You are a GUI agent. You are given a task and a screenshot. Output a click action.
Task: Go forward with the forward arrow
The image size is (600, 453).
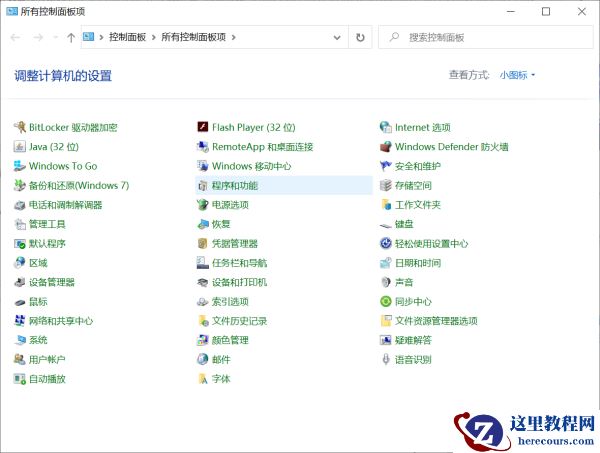(38, 37)
